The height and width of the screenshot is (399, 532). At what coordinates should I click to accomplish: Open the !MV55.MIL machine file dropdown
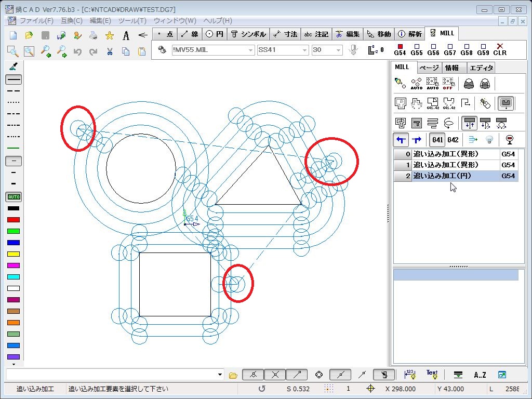tap(250, 50)
